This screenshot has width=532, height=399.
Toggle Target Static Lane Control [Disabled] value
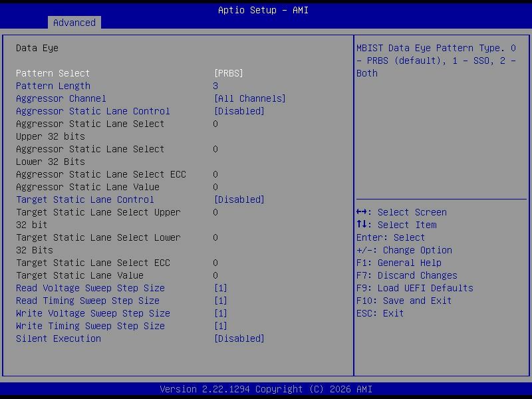[x=239, y=199]
